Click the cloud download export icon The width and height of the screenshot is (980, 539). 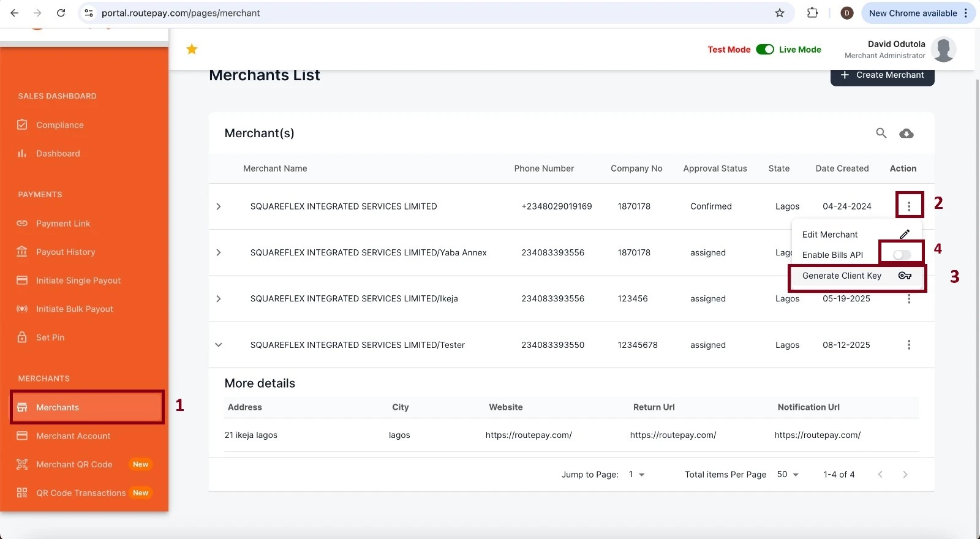[x=906, y=134]
